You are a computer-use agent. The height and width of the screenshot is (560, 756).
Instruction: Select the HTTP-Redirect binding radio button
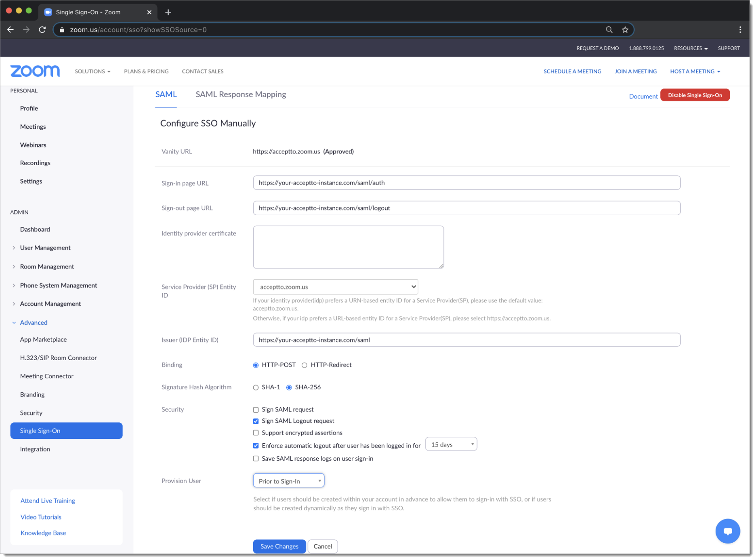pos(304,365)
